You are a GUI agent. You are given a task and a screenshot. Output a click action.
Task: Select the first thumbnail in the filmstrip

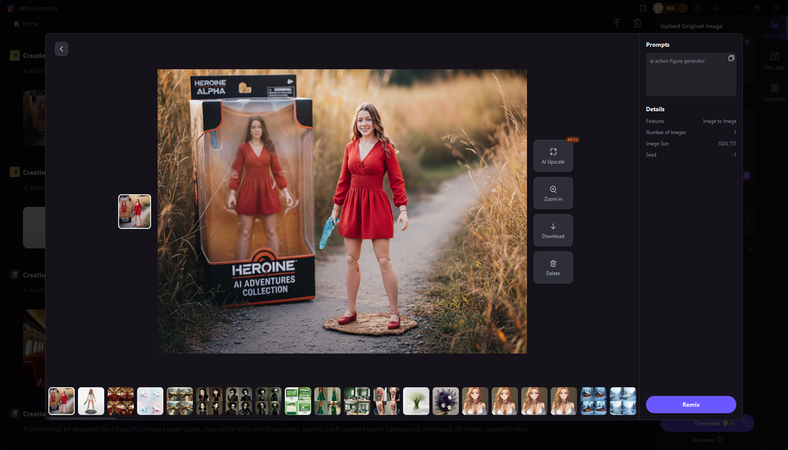click(x=62, y=401)
